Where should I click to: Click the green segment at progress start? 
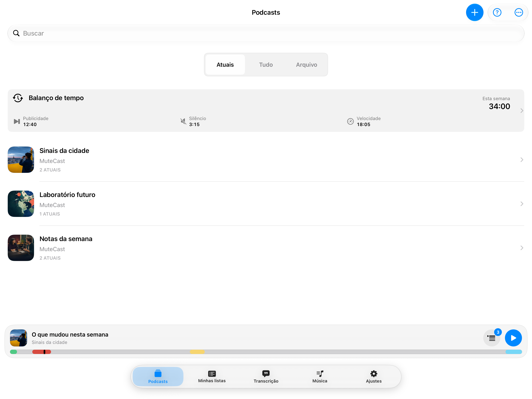(14, 352)
